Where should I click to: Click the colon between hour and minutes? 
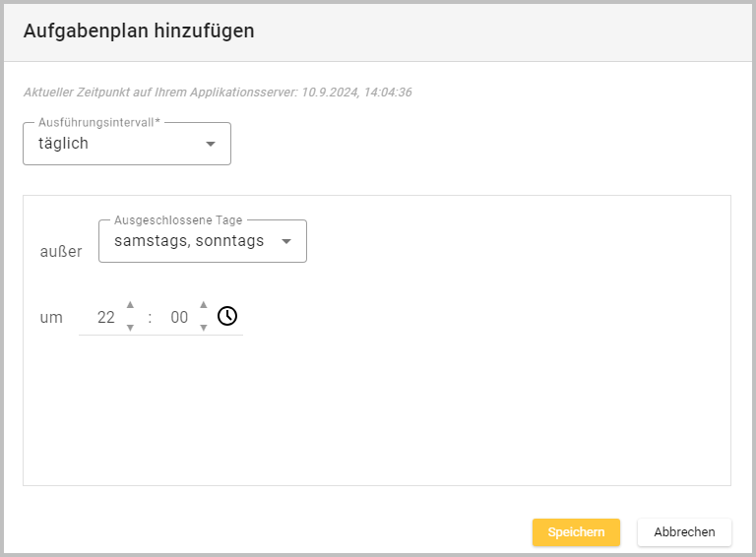pos(150,317)
